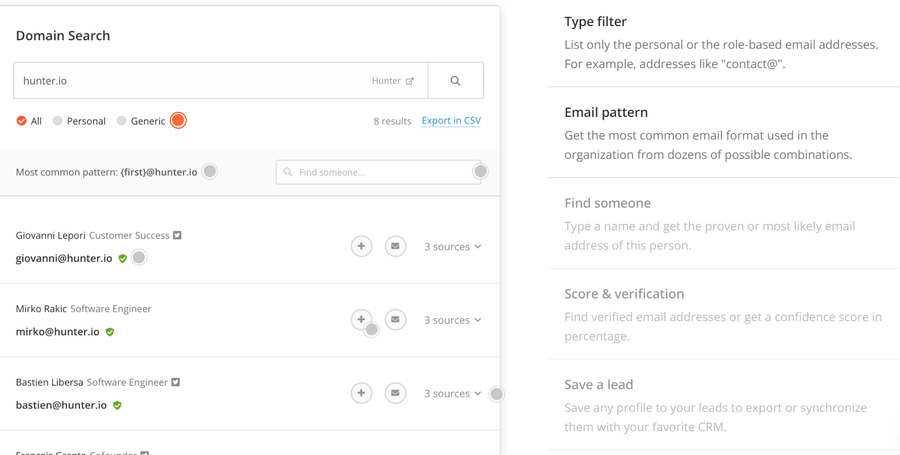This screenshot has height=455, width=900.
Task: Select the All filter radio
Action: pos(21,121)
